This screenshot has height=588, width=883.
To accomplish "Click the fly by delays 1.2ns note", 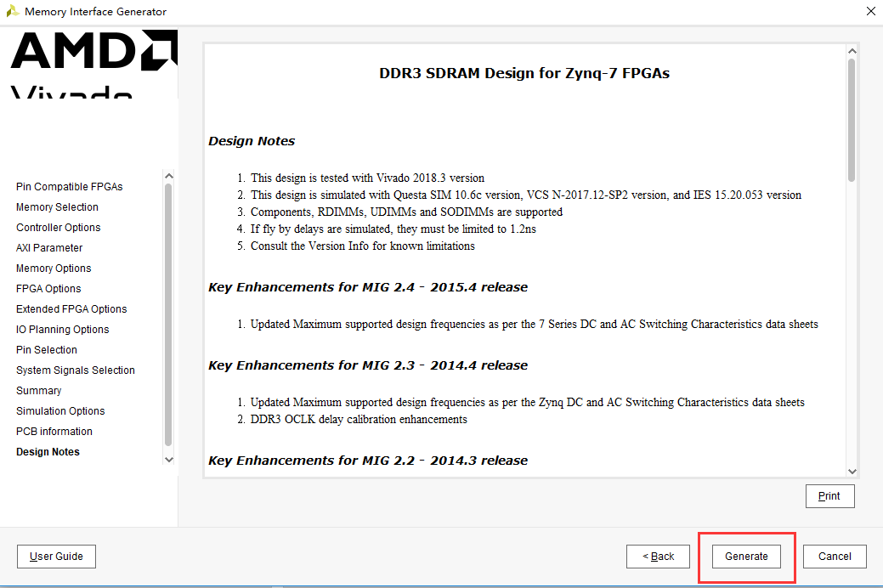I will [x=393, y=229].
